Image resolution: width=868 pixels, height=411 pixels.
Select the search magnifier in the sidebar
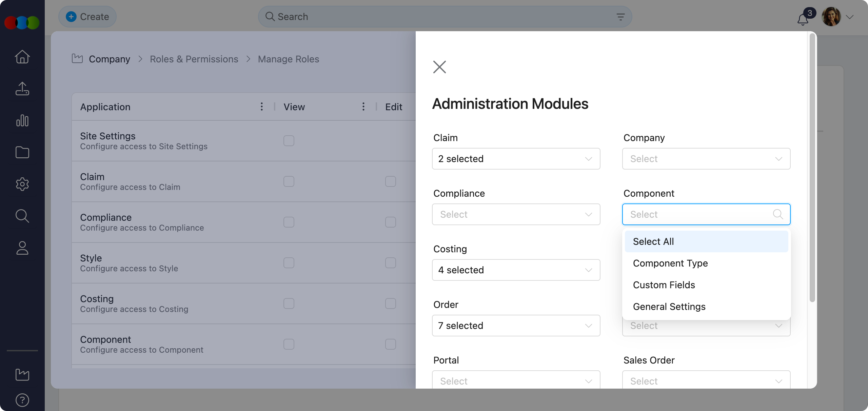point(22,216)
